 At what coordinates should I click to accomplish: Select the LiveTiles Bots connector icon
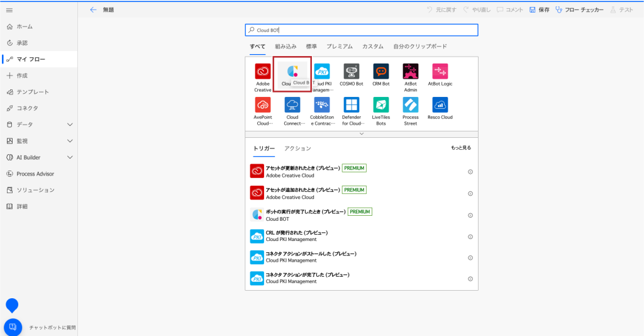tap(381, 105)
